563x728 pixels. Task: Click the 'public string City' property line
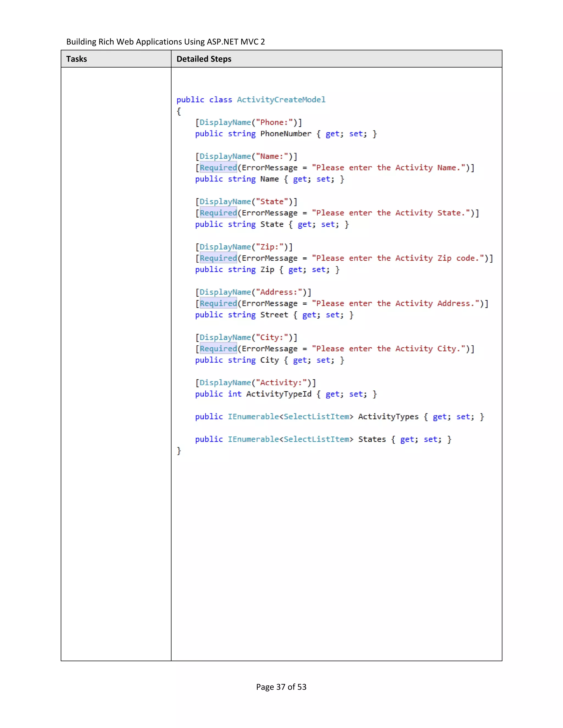(x=269, y=360)
